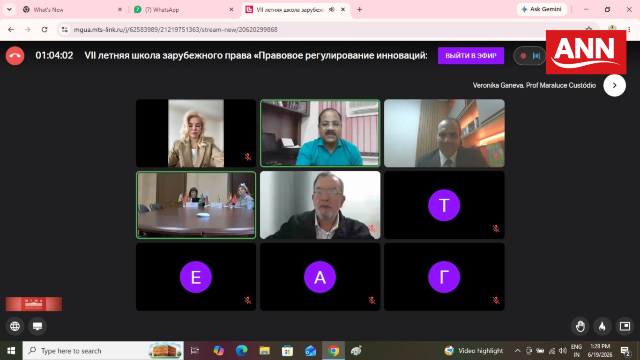The height and width of the screenshot is (360, 640).
Task: Open Task View on the taskbar
Action: 195,351
